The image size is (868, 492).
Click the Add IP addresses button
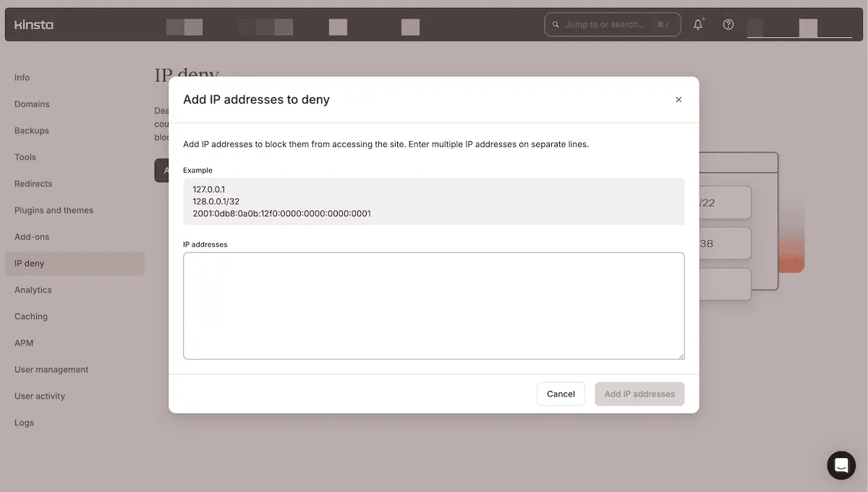pyautogui.click(x=639, y=394)
